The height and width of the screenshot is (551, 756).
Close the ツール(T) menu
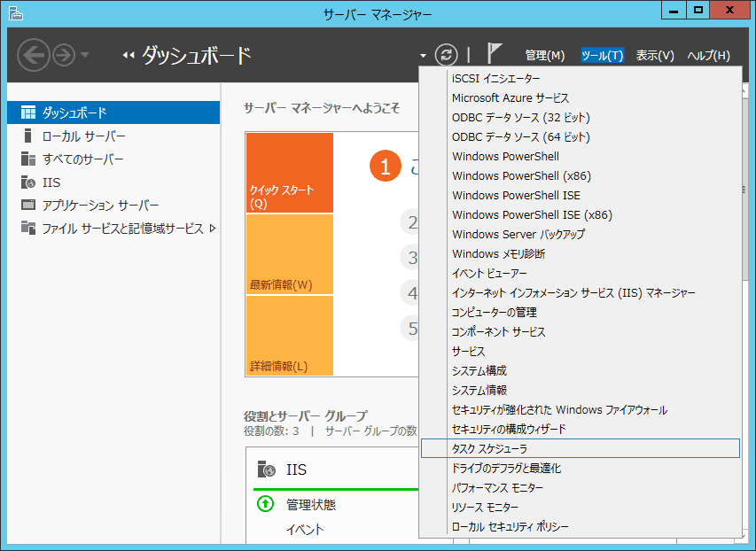[602, 56]
